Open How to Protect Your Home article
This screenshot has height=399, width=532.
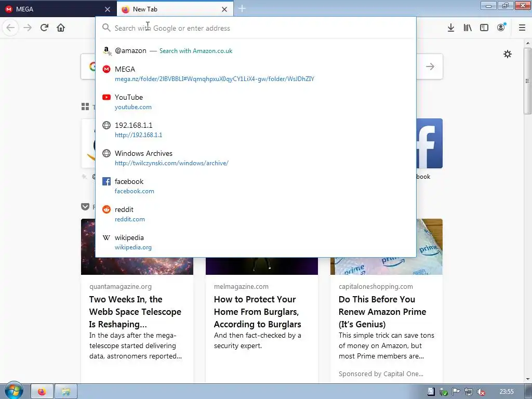[258, 312]
